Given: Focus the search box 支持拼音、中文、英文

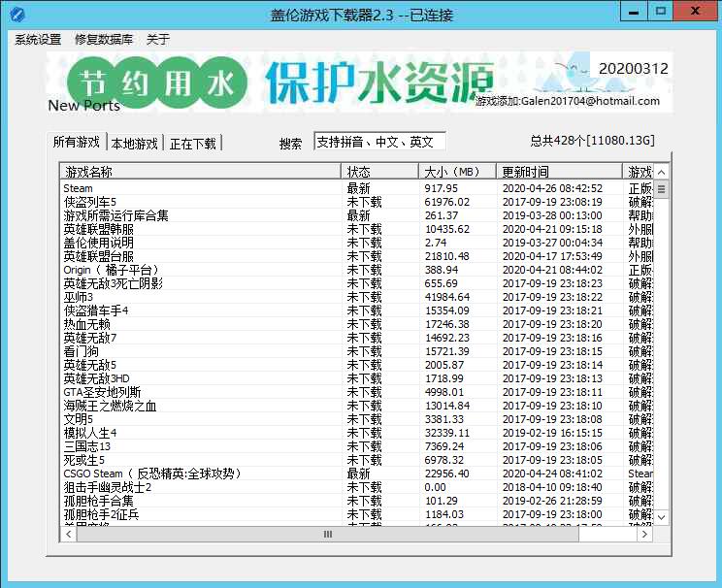Looking at the screenshot, I should 379,142.
